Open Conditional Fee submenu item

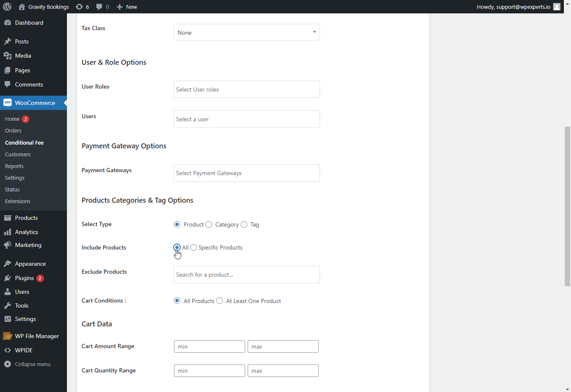pos(24,143)
